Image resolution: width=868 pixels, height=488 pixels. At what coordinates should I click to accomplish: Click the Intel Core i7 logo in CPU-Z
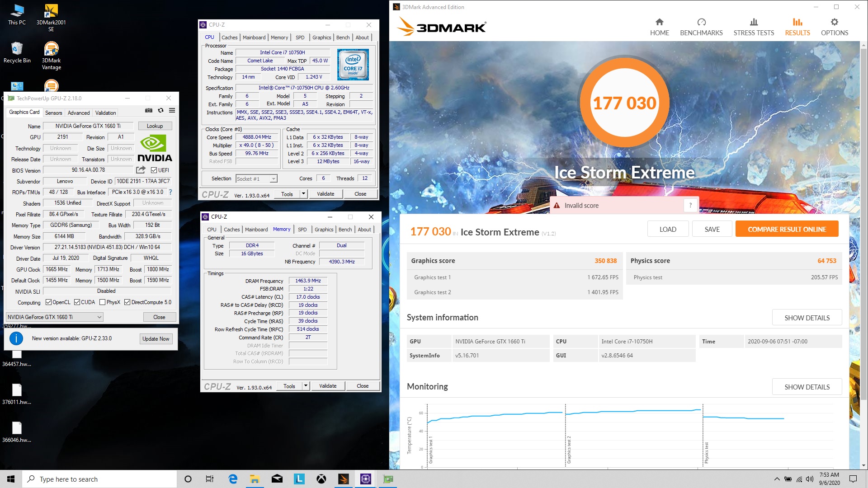353,65
